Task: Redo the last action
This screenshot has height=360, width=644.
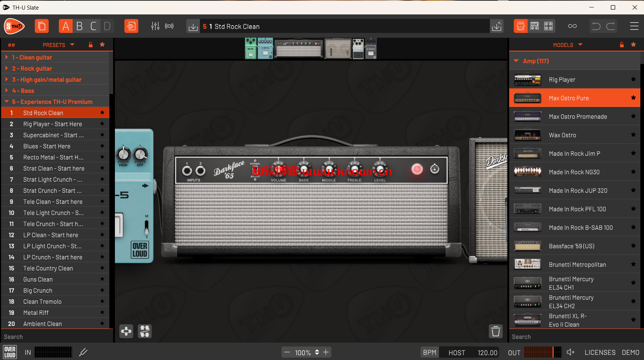Action: point(610,26)
